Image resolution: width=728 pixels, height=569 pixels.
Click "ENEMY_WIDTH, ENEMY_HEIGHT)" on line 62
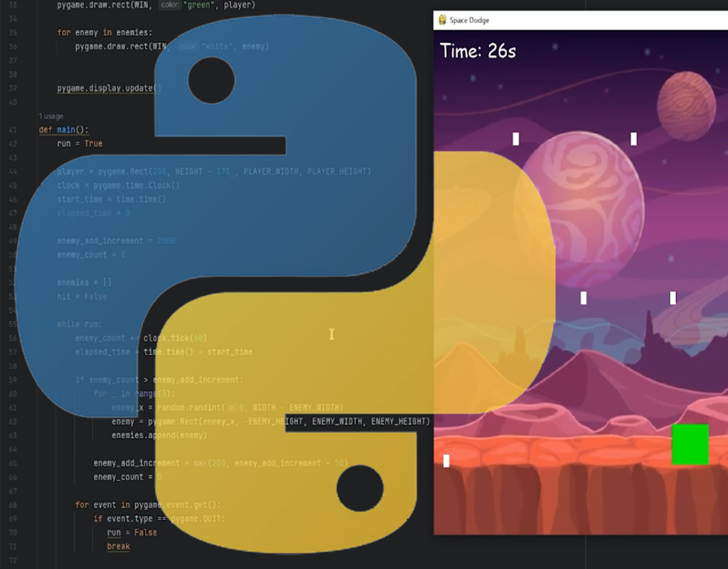point(371,421)
